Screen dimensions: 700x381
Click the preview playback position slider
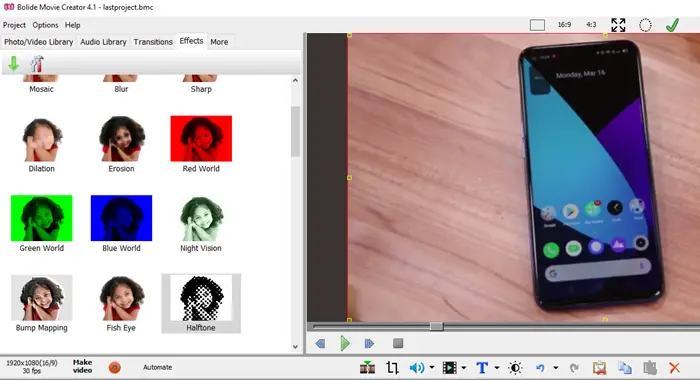[x=437, y=327]
